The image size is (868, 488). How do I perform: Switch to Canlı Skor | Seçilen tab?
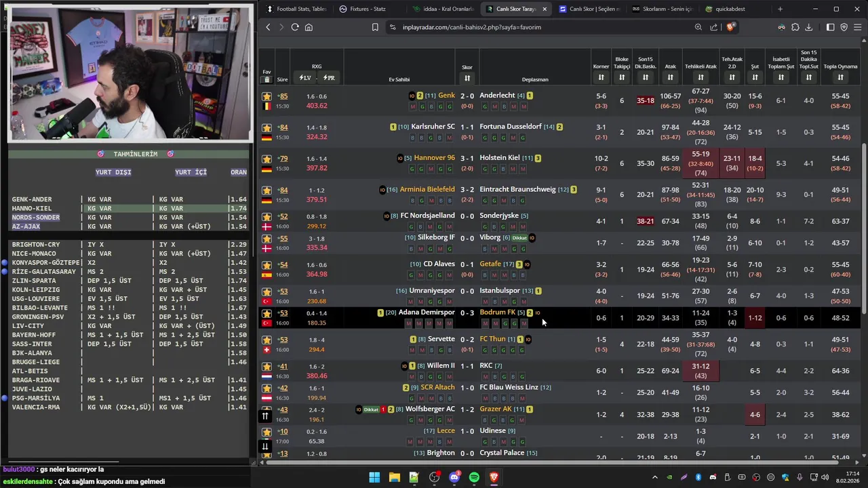click(x=589, y=9)
